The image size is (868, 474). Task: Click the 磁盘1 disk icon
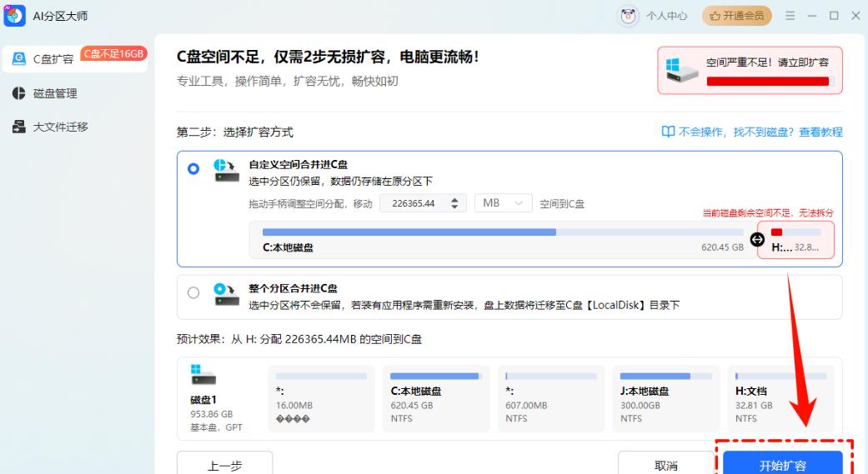(203, 374)
